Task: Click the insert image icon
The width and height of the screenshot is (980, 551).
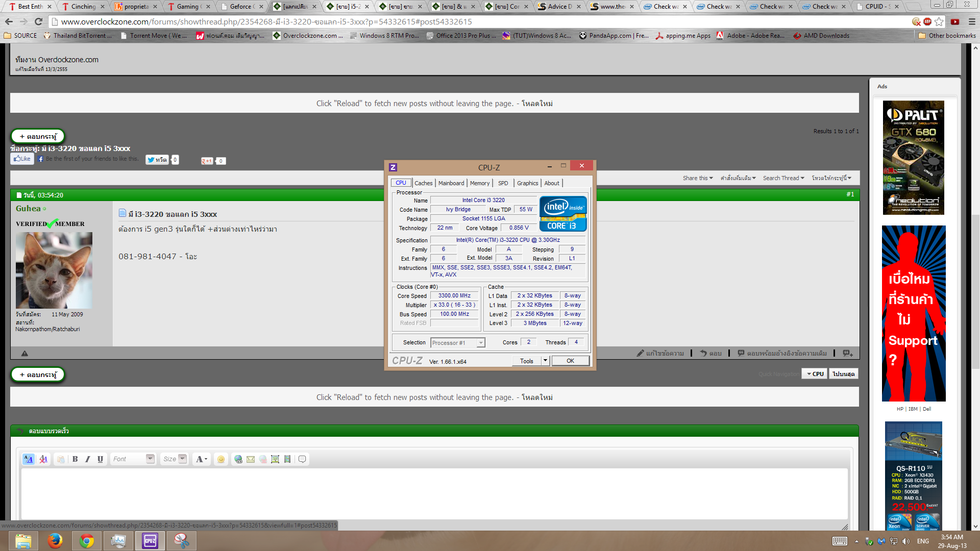Action: point(275,459)
